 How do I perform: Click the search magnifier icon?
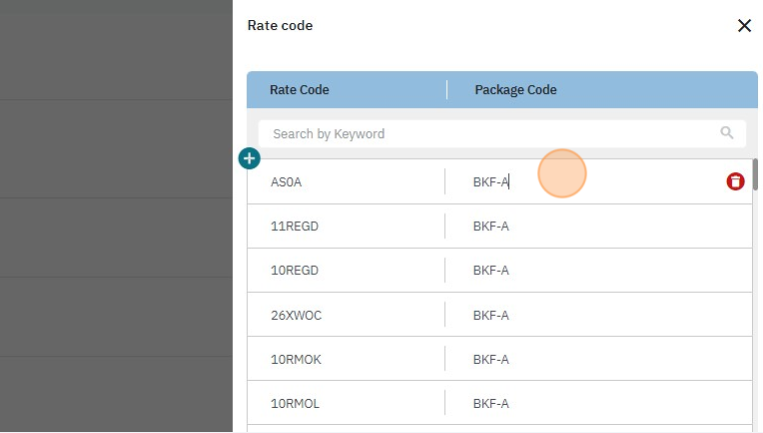(x=726, y=133)
